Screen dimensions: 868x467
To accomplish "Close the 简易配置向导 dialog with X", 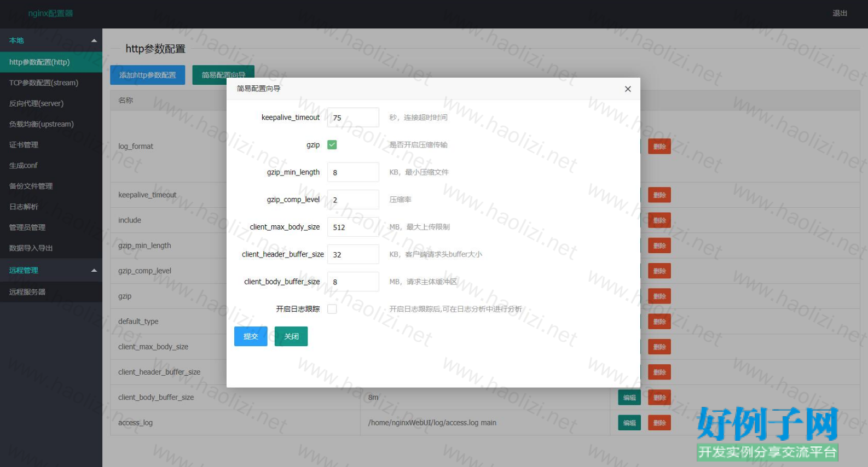I will point(628,89).
